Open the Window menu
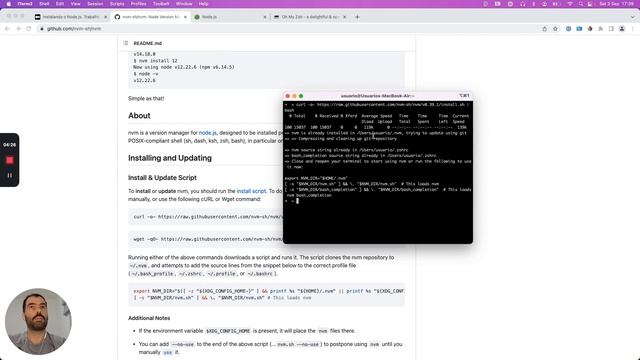This screenshot has height=360, width=640. (184, 4)
